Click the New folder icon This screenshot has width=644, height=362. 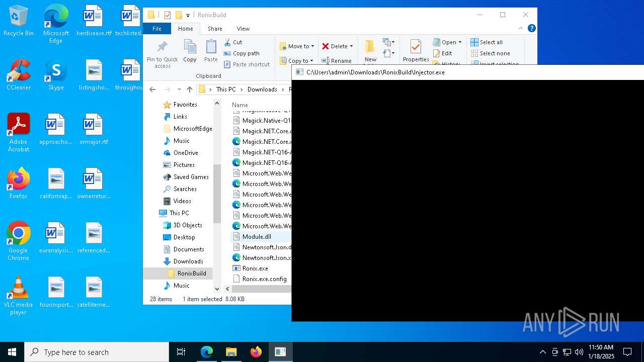370,47
